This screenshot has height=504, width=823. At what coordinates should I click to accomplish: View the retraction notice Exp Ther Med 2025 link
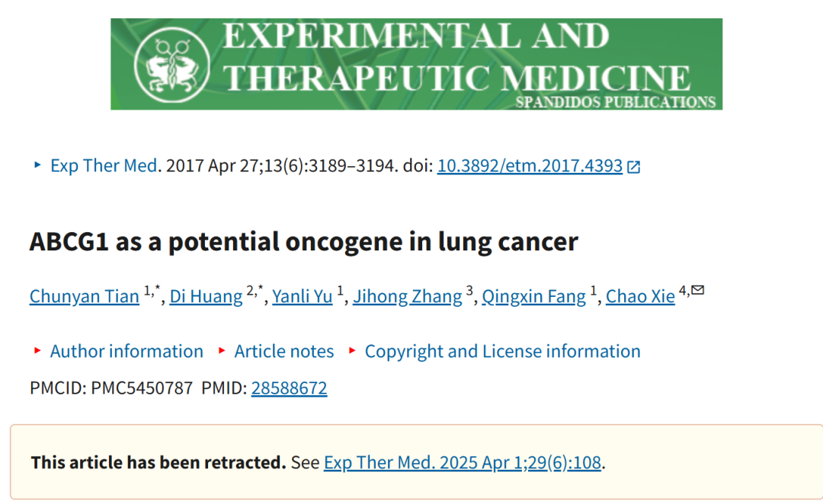pos(463,463)
